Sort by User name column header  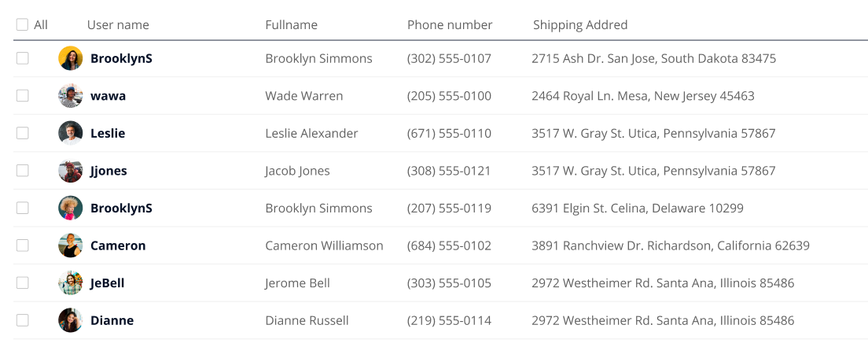pyautogui.click(x=118, y=24)
